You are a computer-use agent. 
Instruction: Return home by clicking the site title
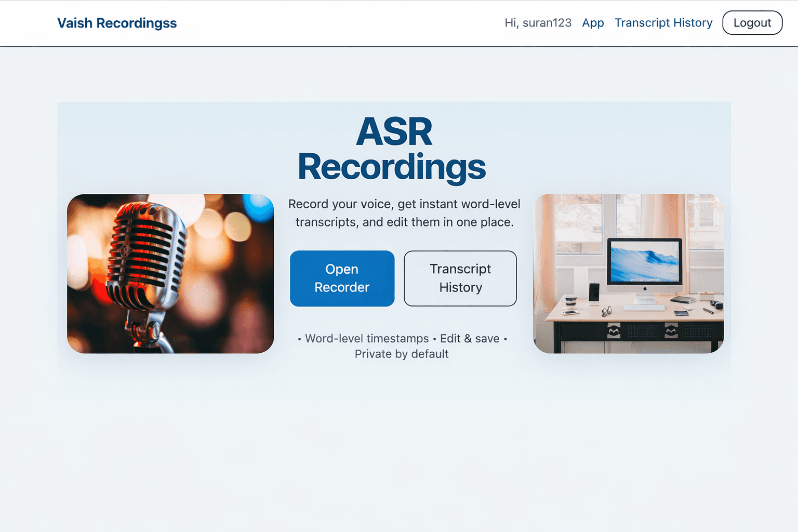coord(117,23)
